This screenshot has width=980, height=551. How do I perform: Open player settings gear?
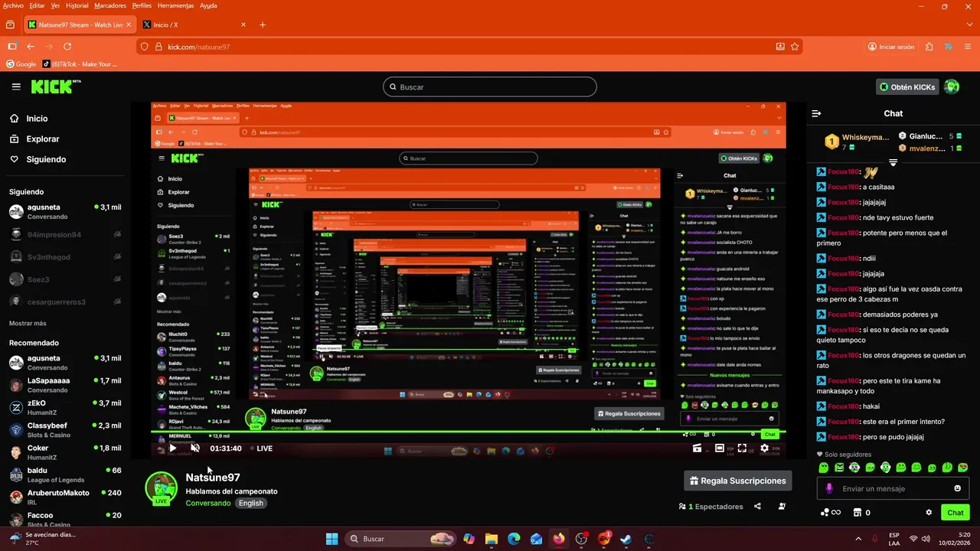click(764, 448)
